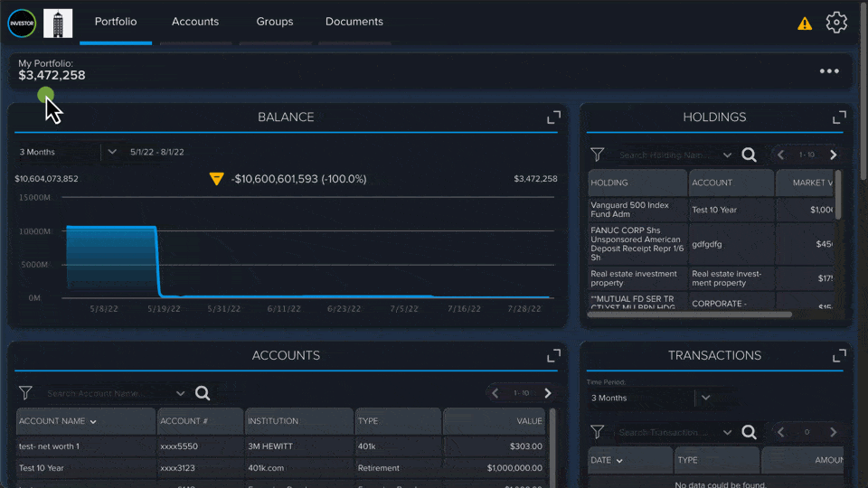Select the FANUC CORP Shs holding row
Screen dimensions: 868x488
[x=712, y=244]
